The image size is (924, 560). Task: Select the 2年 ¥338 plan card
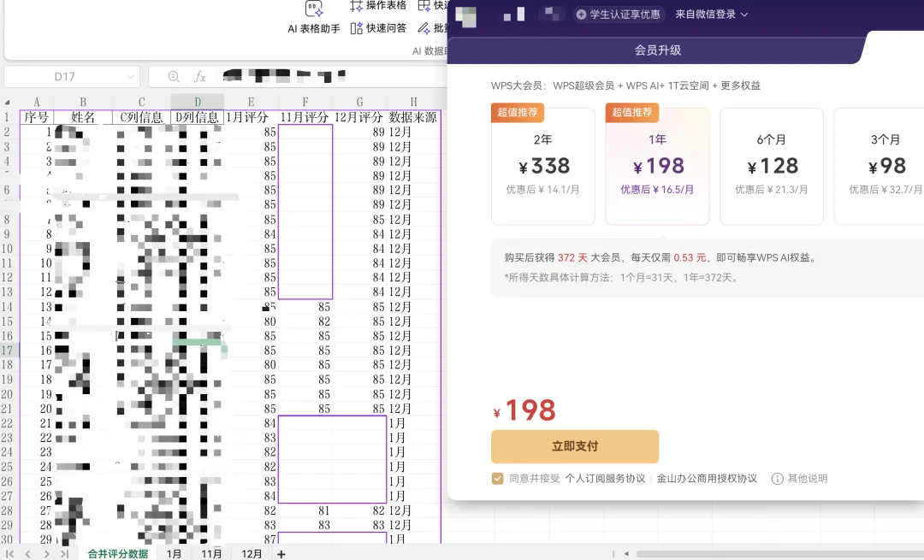tap(542, 166)
